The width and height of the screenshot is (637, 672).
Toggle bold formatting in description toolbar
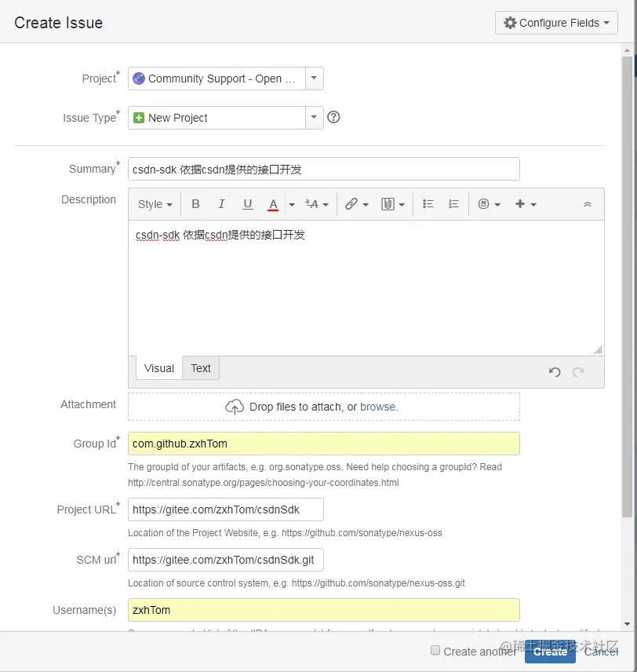[x=195, y=204]
